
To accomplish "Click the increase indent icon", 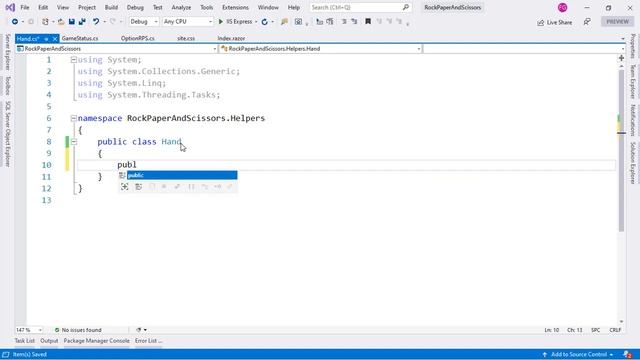I will click(x=354, y=22).
